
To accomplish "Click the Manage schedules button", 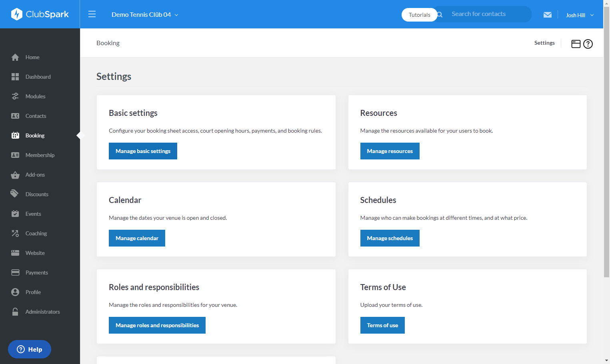I will click(x=390, y=238).
